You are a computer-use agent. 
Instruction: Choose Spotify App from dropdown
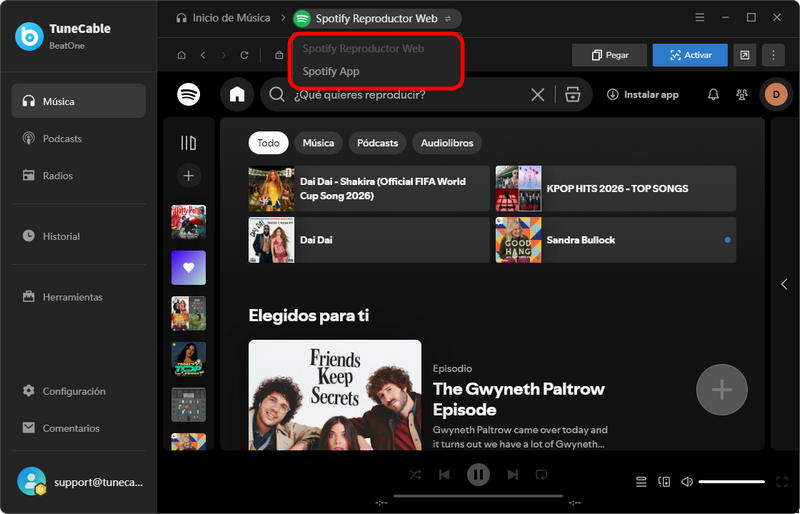tap(331, 71)
